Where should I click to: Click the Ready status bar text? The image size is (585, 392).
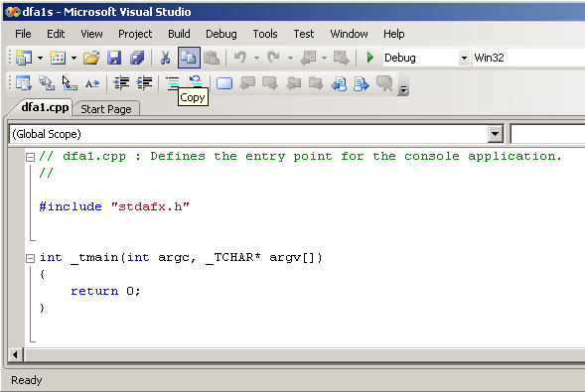tap(27, 380)
